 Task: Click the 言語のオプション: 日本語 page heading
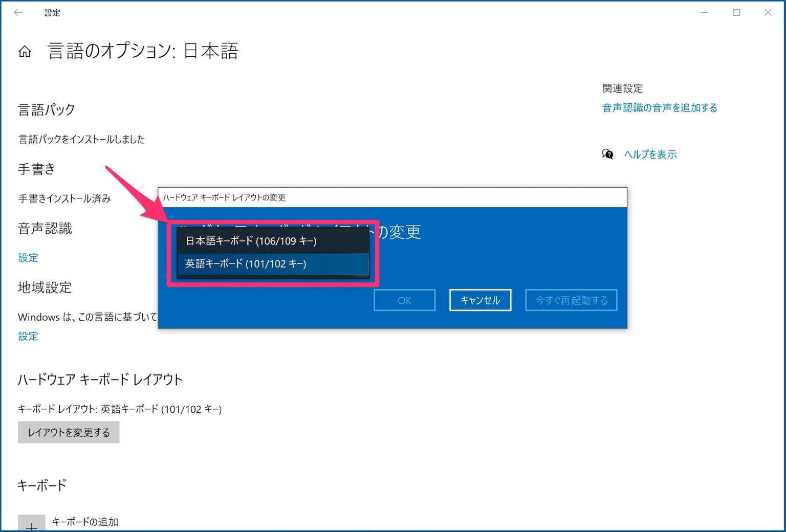144,50
